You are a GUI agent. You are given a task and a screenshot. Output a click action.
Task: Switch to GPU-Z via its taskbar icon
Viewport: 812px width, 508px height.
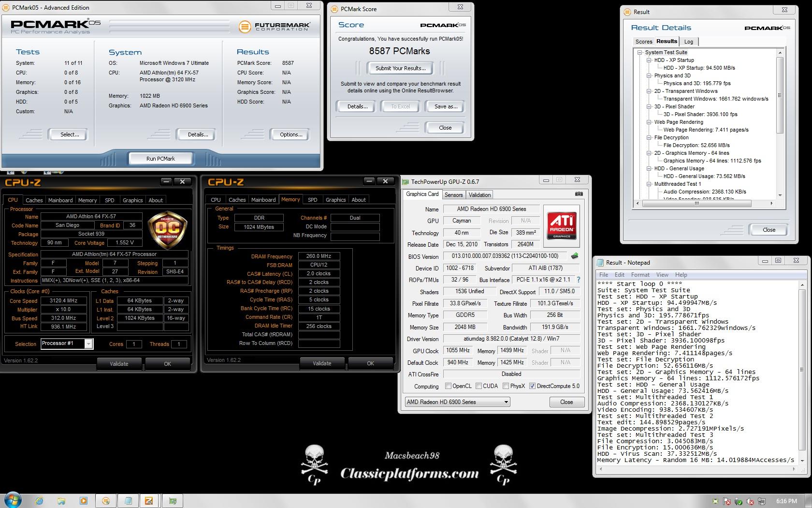pos(173,501)
